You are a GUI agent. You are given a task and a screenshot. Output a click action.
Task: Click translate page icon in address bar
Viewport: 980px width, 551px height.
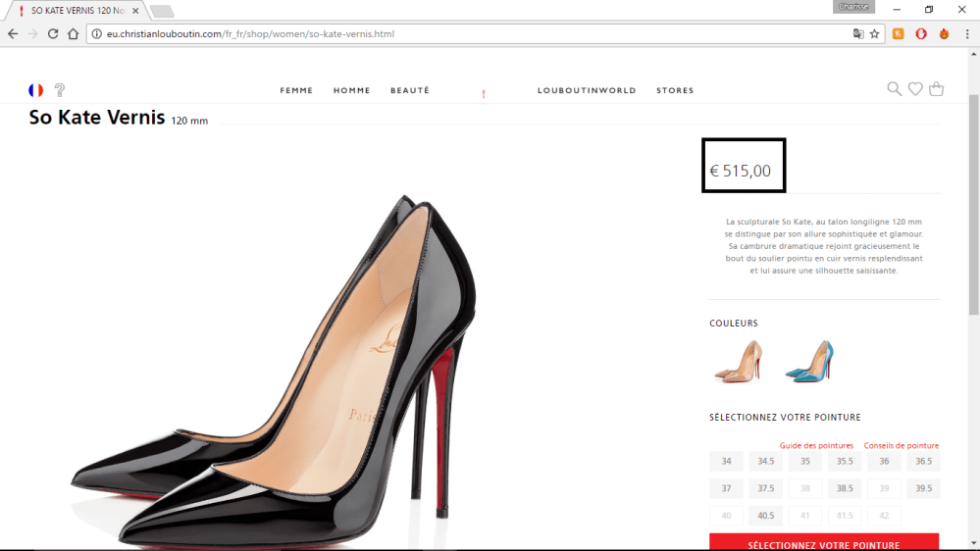point(858,33)
